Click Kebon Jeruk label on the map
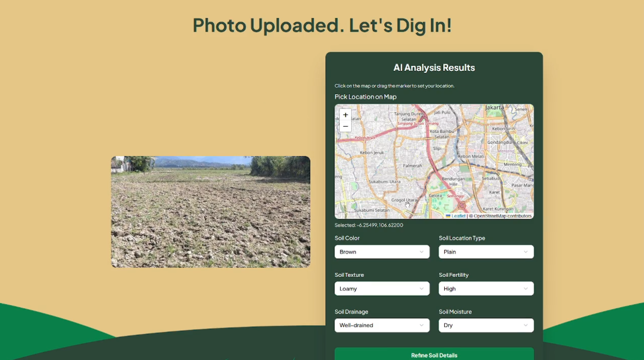Screen dimensions: 644x360 click(x=372, y=153)
